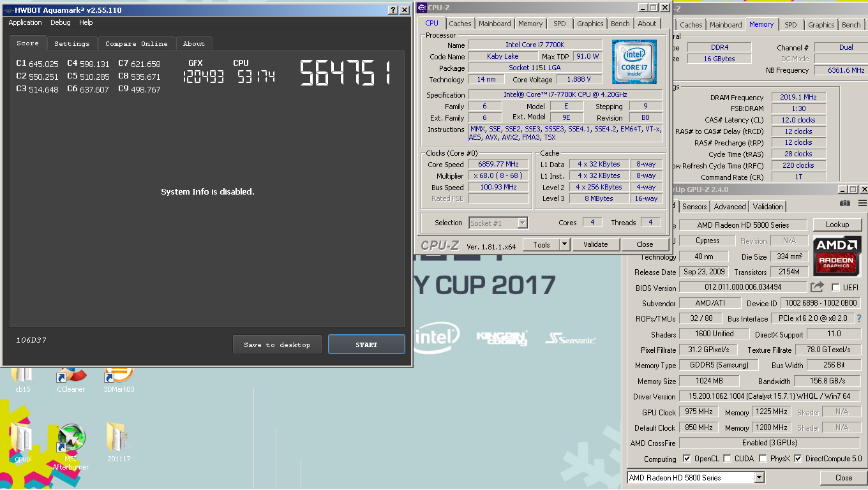The width and height of the screenshot is (868, 490).
Task: Toggle the DirectCompute 5.0 checkbox
Action: (x=798, y=459)
